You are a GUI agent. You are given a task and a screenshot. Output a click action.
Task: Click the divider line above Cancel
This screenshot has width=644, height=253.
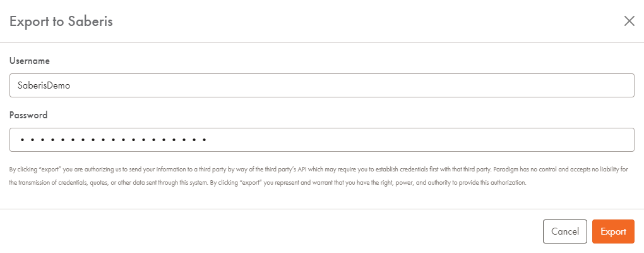point(322,209)
